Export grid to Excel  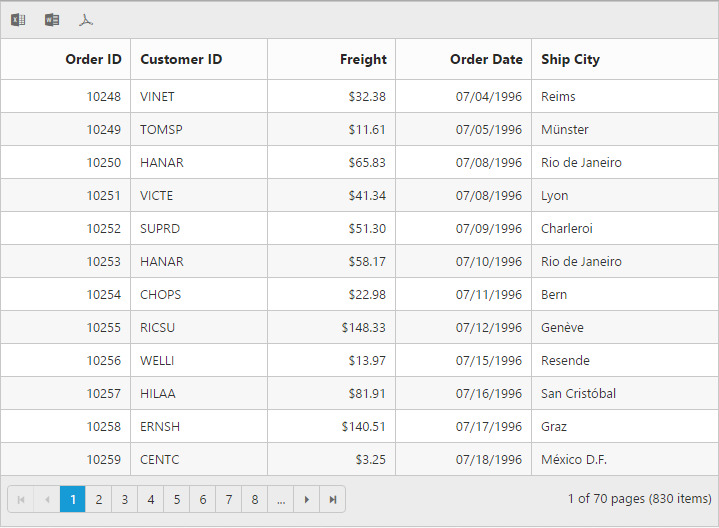click(18, 20)
